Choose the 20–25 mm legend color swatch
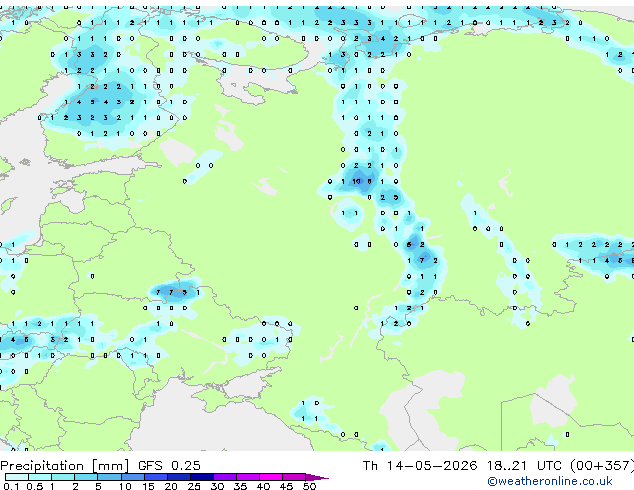The width and height of the screenshot is (634, 490). click(179, 477)
